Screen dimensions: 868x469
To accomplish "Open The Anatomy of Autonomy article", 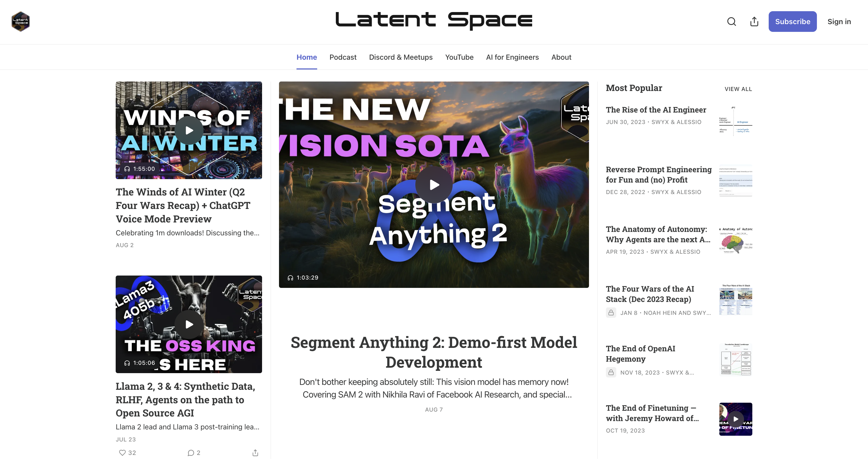I will point(658,234).
